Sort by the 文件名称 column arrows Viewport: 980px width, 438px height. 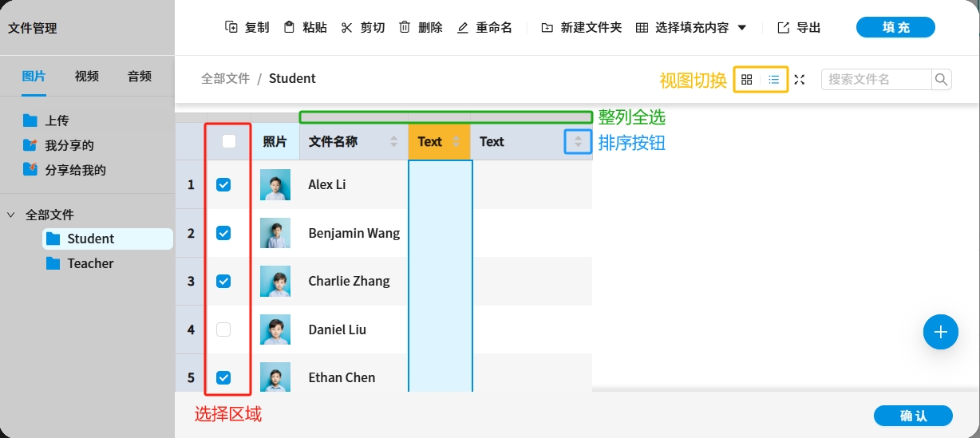[393, 141]
